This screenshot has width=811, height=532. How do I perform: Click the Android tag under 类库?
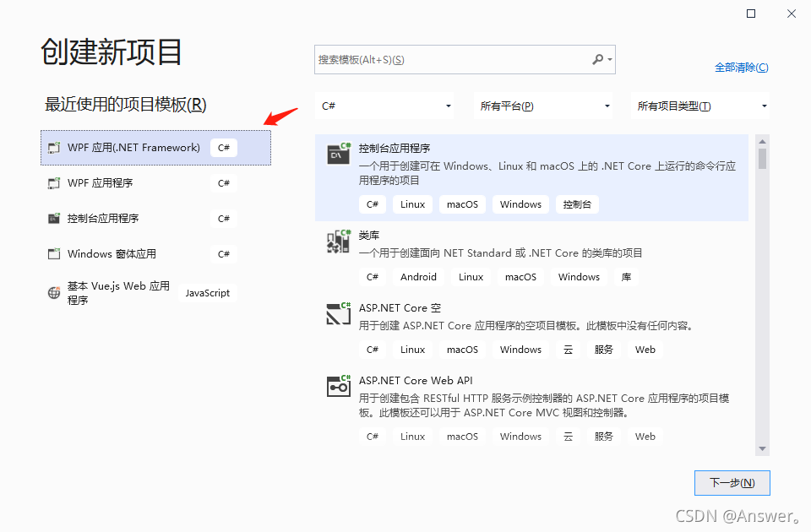pyautogui.click(x=418, y=277)
